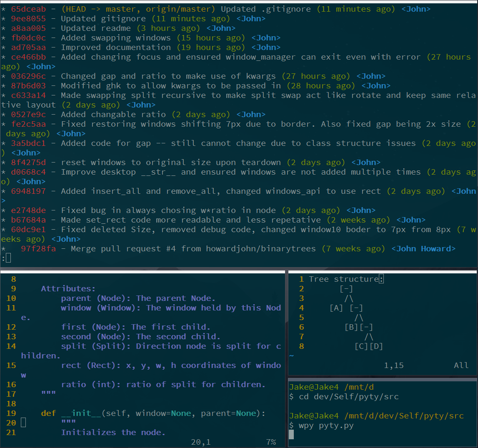Click 'Improved documentation' commit message

(x=116, y=48)
